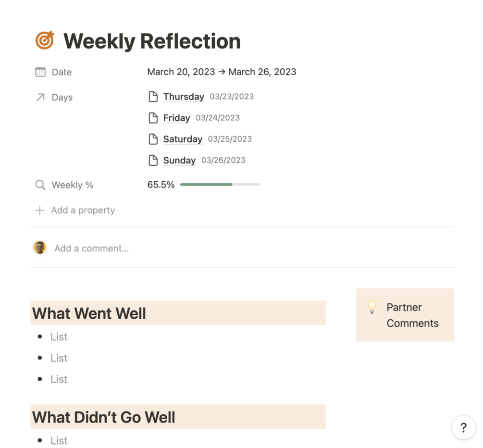Click the Add a property button

(83, 211)
